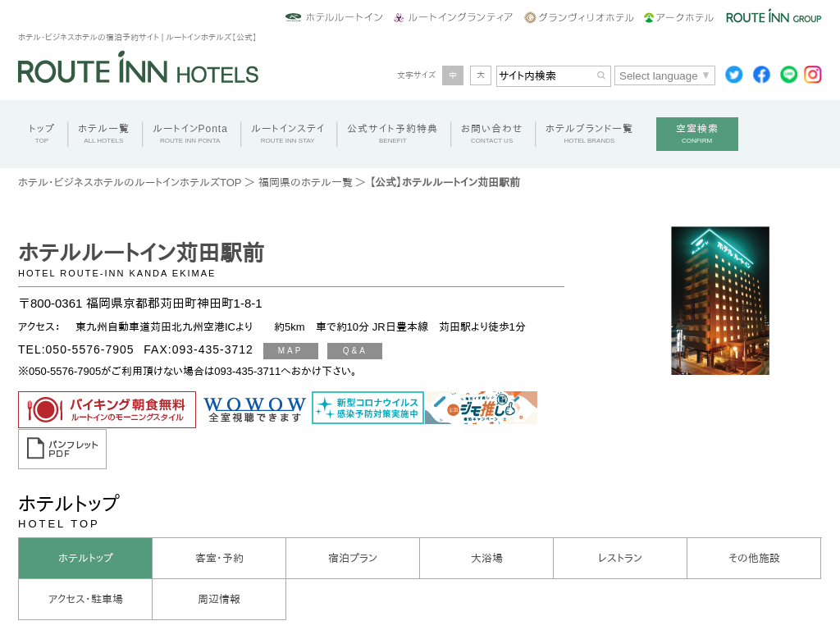Viewport: 840px width, 630px height.
Task: Open ルートインPonta navigation item
Action: [x=190, y=134]
